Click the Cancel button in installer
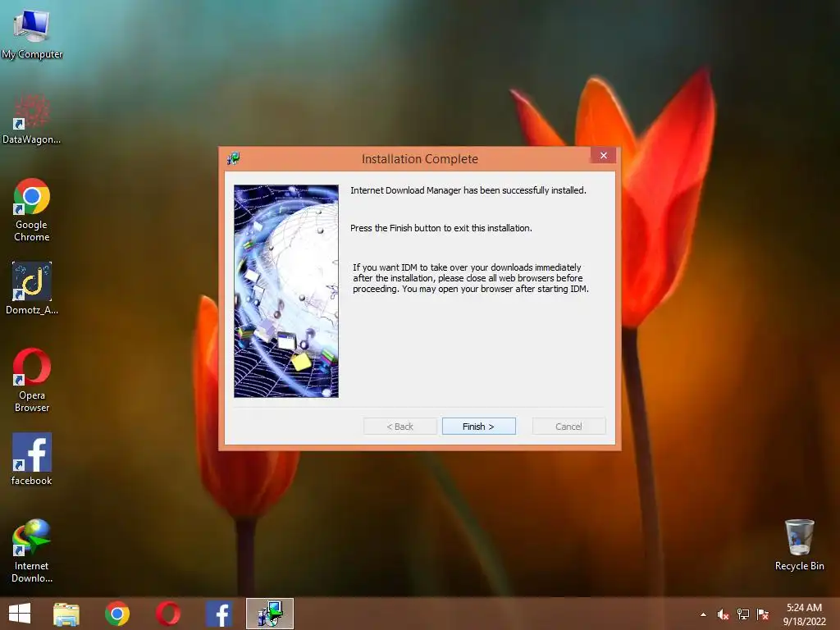The width and height of the screenshot is (840, 630). coord(568,427)
